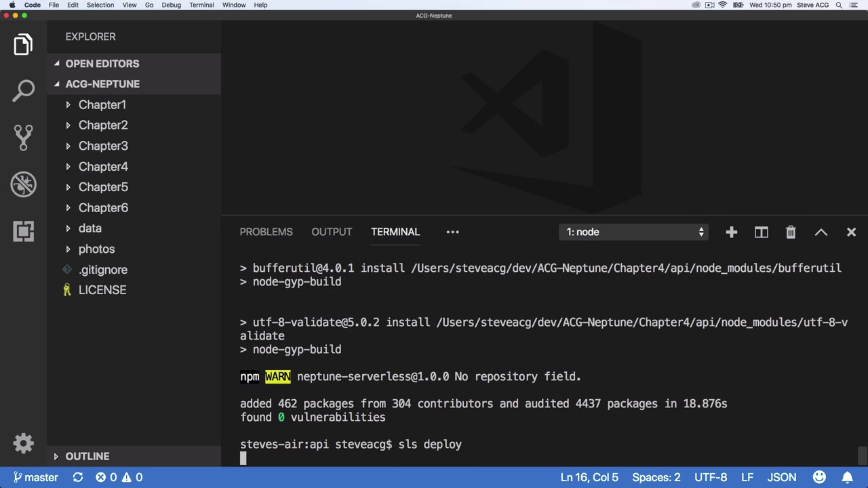868x488 pixels.
Task: Kill terminal with trash icon
Action: point(791,232)
